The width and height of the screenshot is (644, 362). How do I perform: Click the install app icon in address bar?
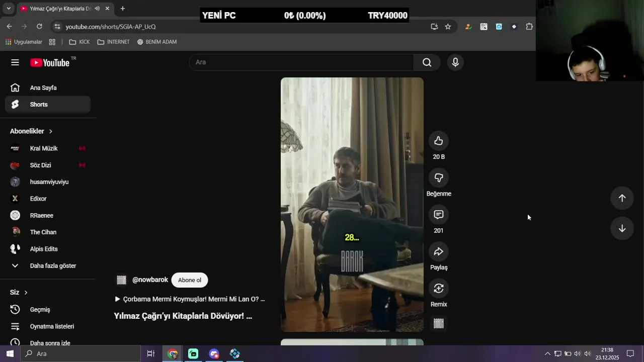pyautogui.click(x=434, y=27)
